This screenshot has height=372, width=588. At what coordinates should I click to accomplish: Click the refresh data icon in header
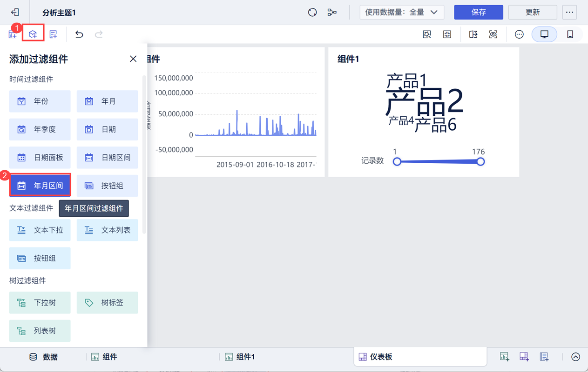pos(312,13)
